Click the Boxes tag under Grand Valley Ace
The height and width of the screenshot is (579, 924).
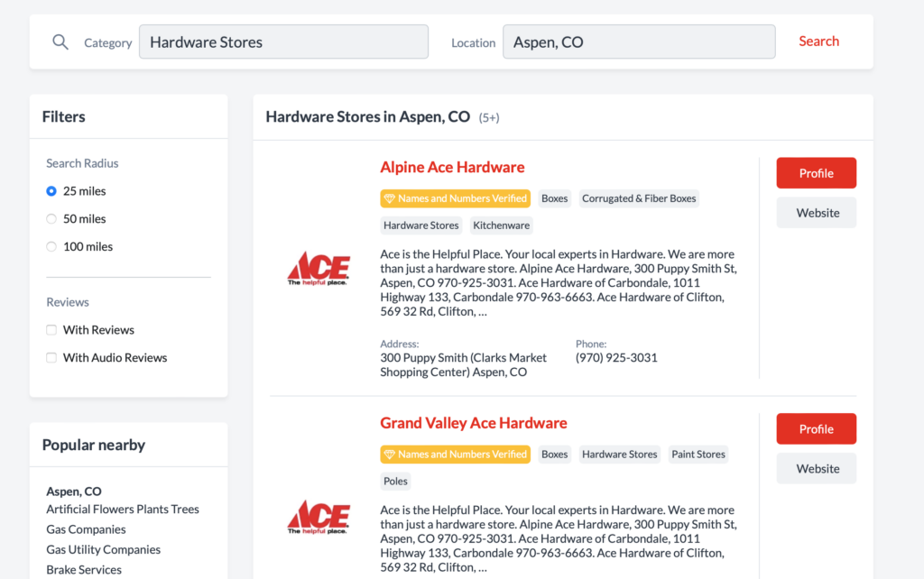click(x=555, y=455)
